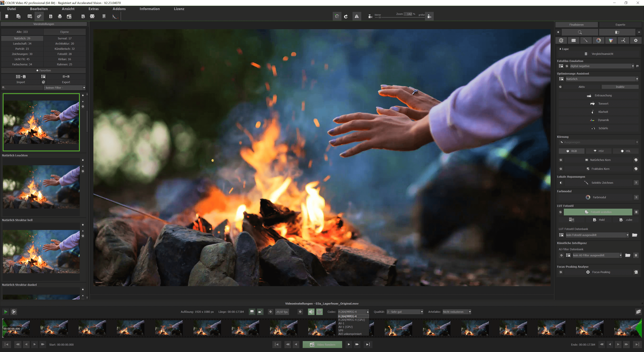
Task: Select the Landschaft: 34 preset category
Action: coord(22,44)
